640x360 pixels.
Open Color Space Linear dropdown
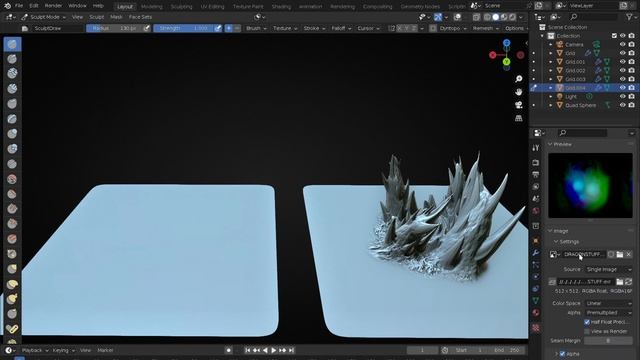tap(608, 303)
